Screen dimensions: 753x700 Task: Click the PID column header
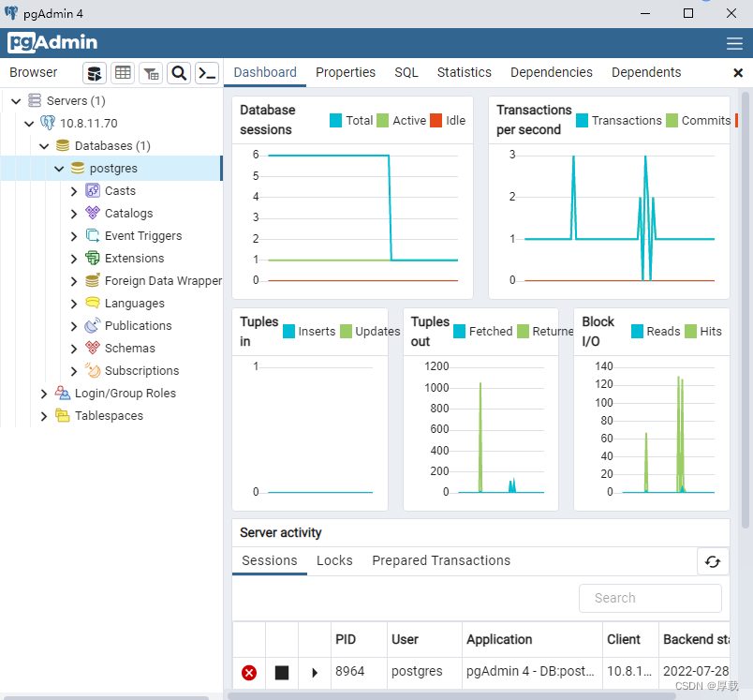[360, 639]
